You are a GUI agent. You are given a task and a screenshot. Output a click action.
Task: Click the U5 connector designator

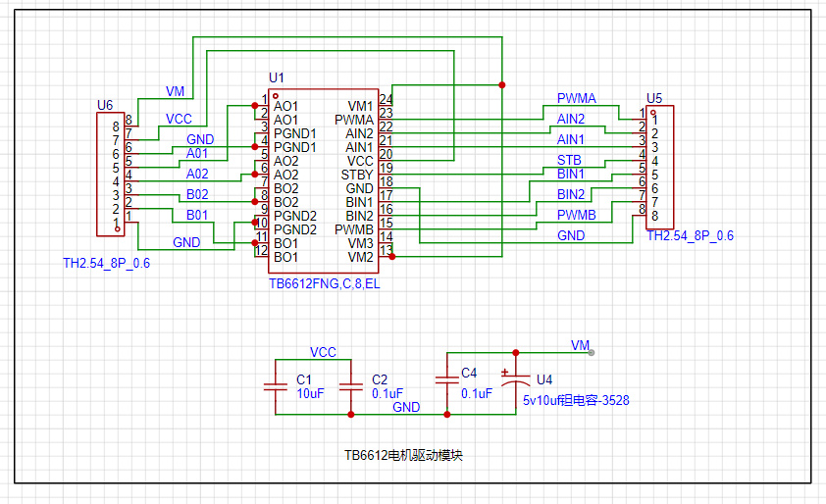pyautogui.click(x=653, y=98)
